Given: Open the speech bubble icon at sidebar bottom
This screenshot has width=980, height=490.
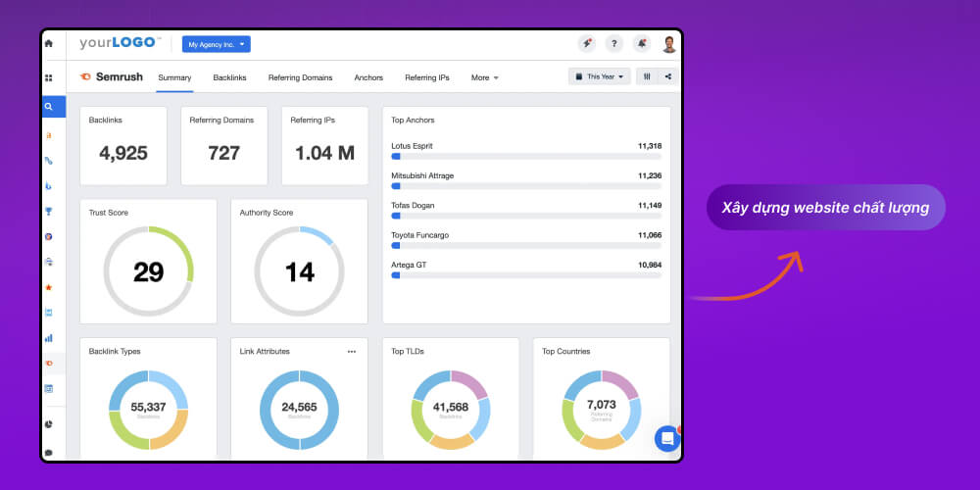Looking at the screenshot, I should coord(49,453).
